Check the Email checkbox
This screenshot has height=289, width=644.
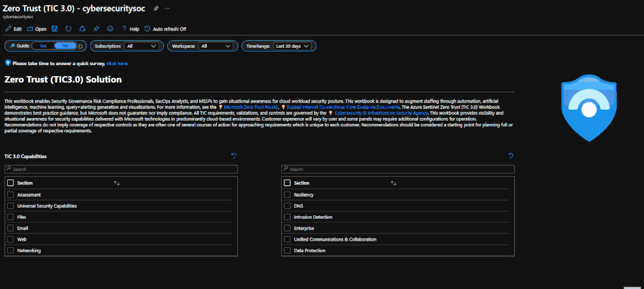pos(10,228)
